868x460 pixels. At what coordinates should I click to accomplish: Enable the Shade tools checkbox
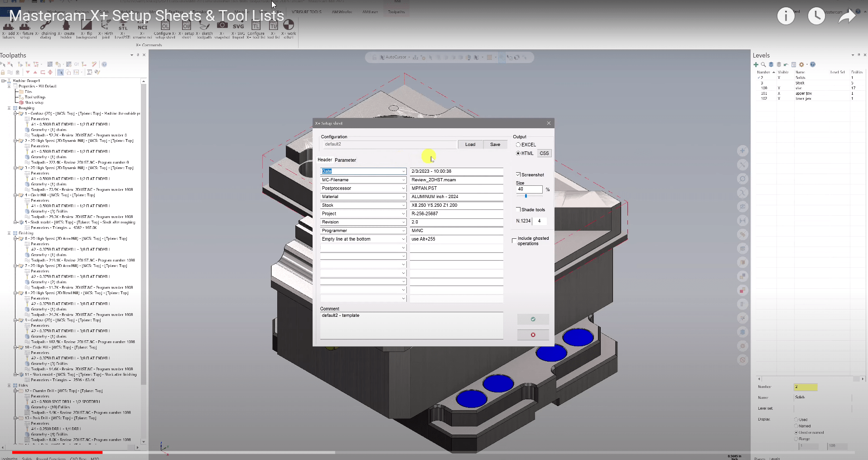point(518,209)
